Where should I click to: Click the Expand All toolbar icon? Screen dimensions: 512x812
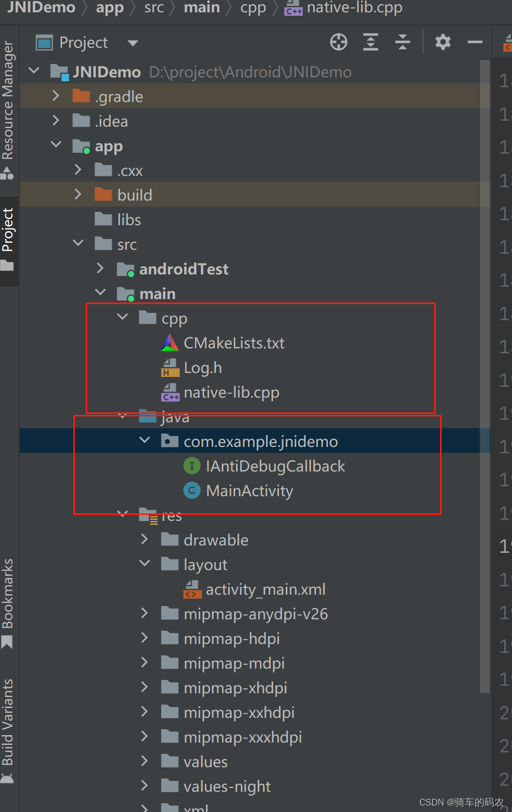coord(371,42)
